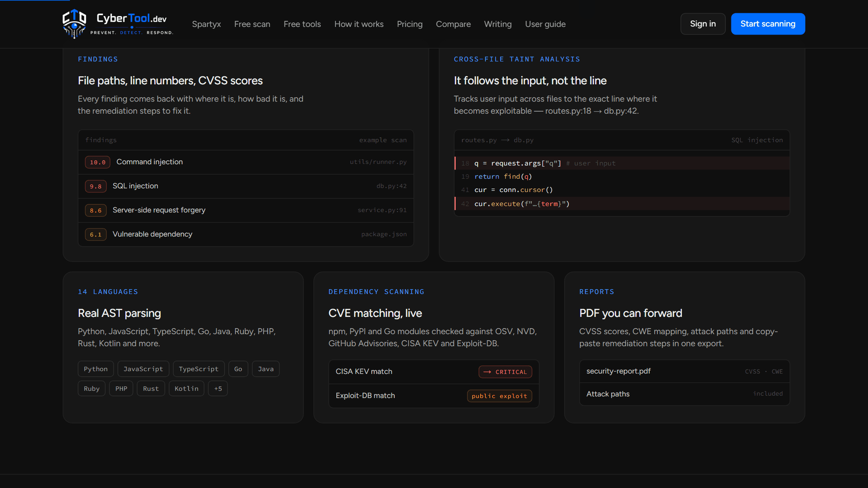This screenshot has width=868, height=488.
Task: Open the Writing link
Action: (498, 24)
